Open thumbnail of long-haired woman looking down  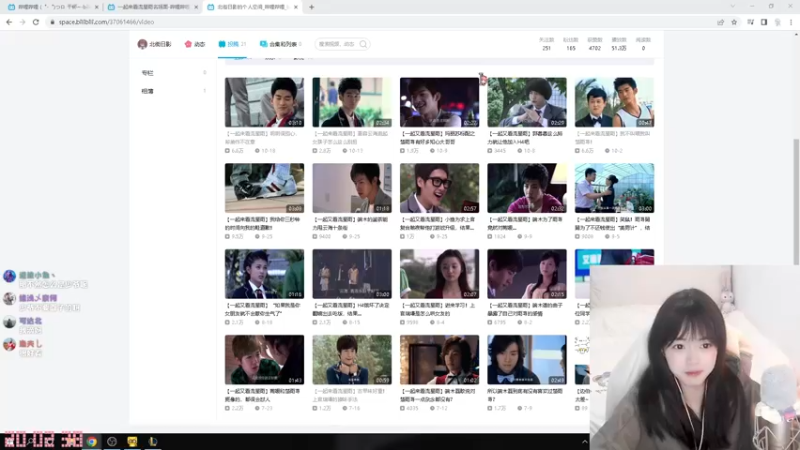click(439, 273)
